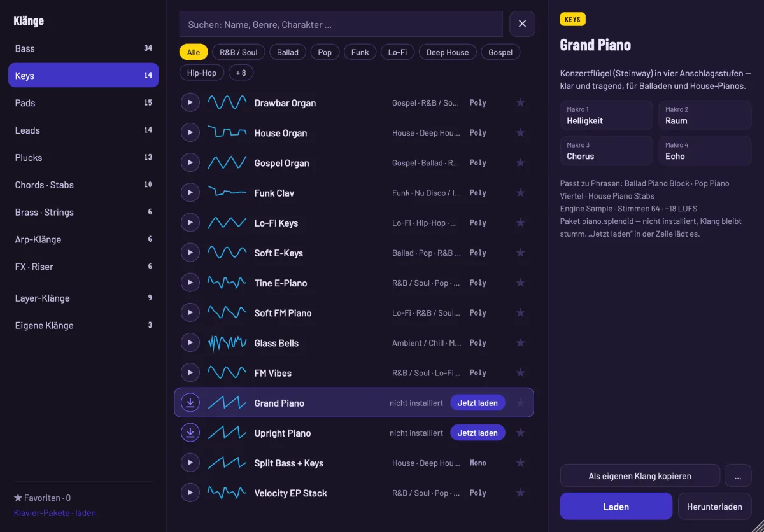
Task: Preview the Glass Bells sound
Action: 190,342
